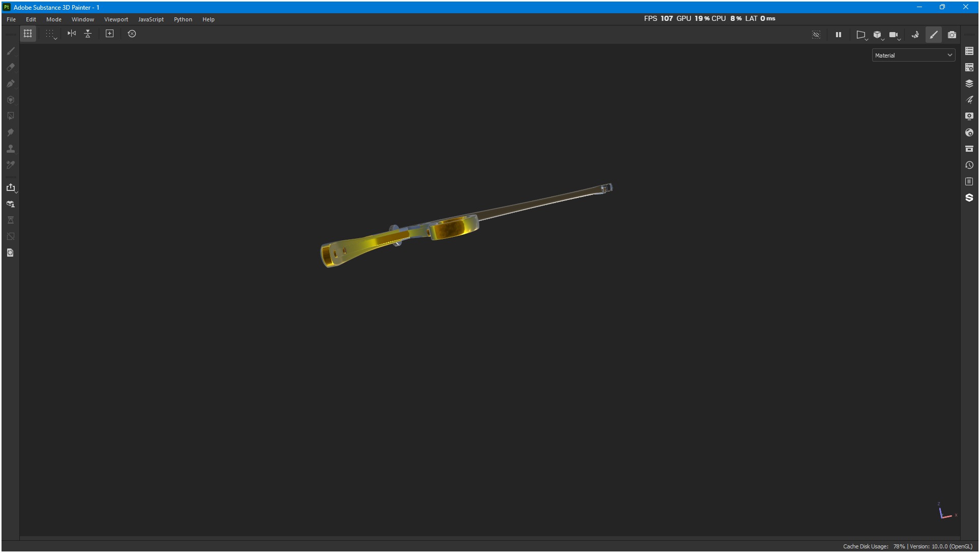Click the document refresh icon in left bar
This screenshot has width=980, height=553.
tap(11, 253)
